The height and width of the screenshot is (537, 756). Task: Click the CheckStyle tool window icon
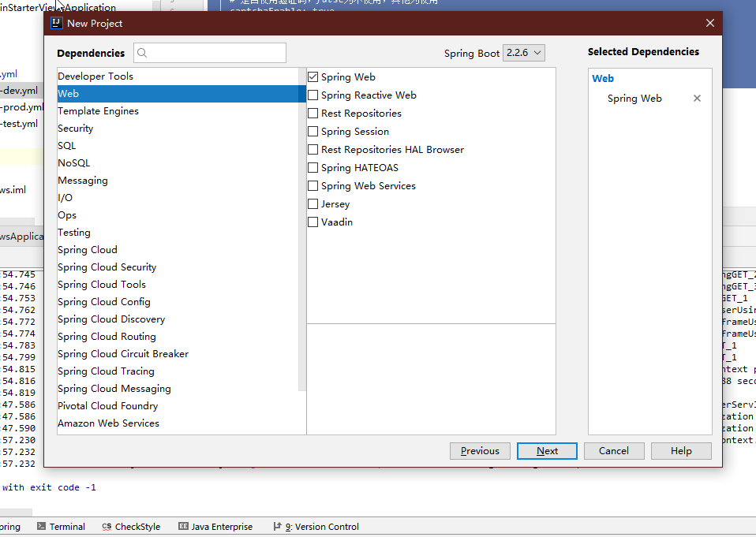(107, 527)
